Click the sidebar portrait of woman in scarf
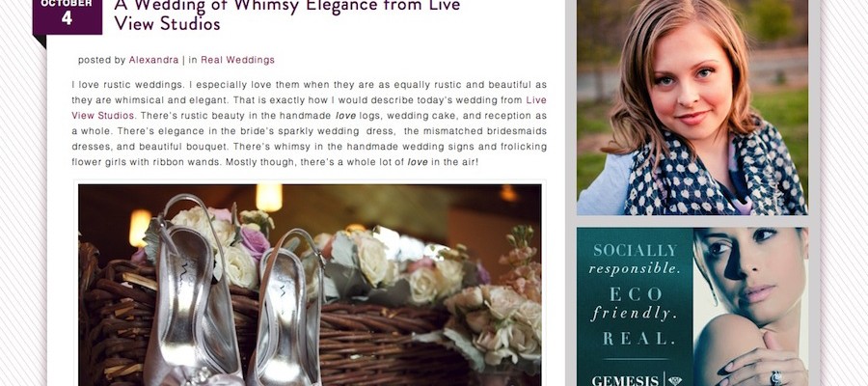The height and width of the screenshot is (386, 868). click(692, 107)
